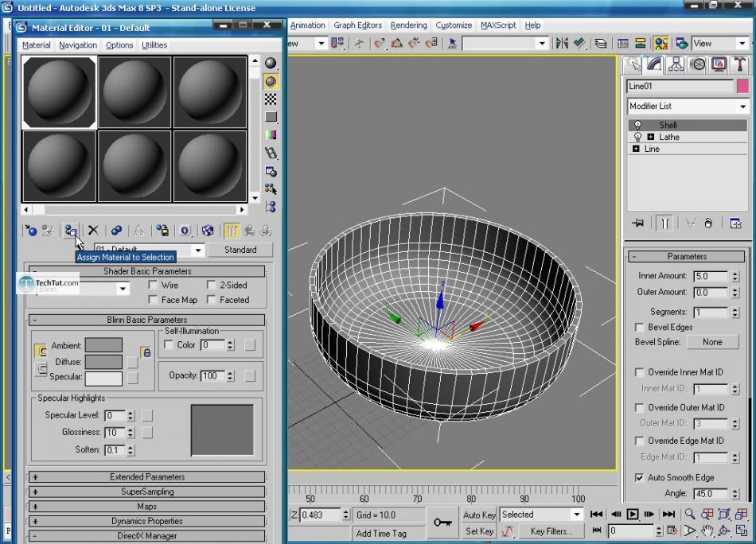Screen dimensions: 756x544
Task: Click Assign Material to Selection icon
Action: [x=71, y=231]
